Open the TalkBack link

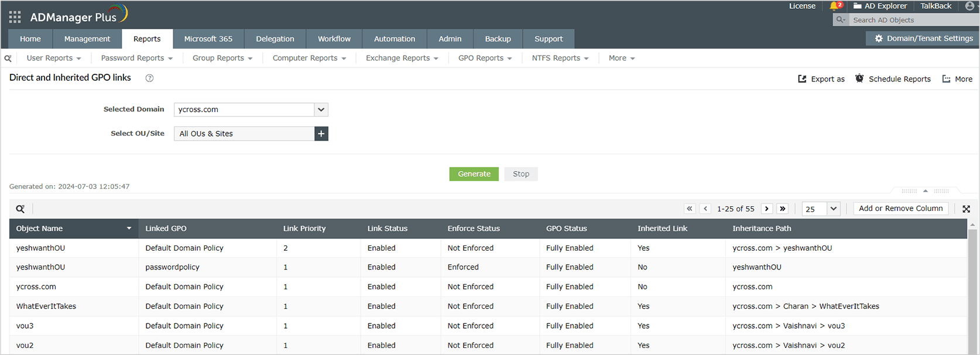pyautogui.click(x=936, y=6)
